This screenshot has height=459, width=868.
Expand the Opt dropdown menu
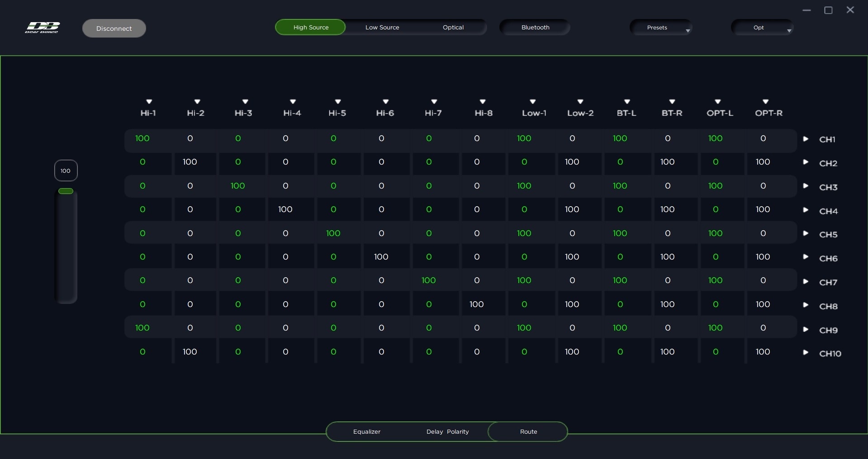tap(762, 28)
